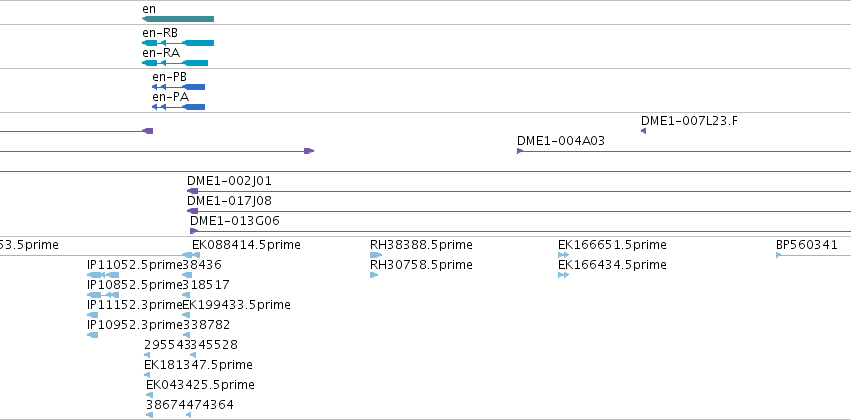
Task: Select the EK166434.5prime double-arrow glyph
Action: [563, 275]
